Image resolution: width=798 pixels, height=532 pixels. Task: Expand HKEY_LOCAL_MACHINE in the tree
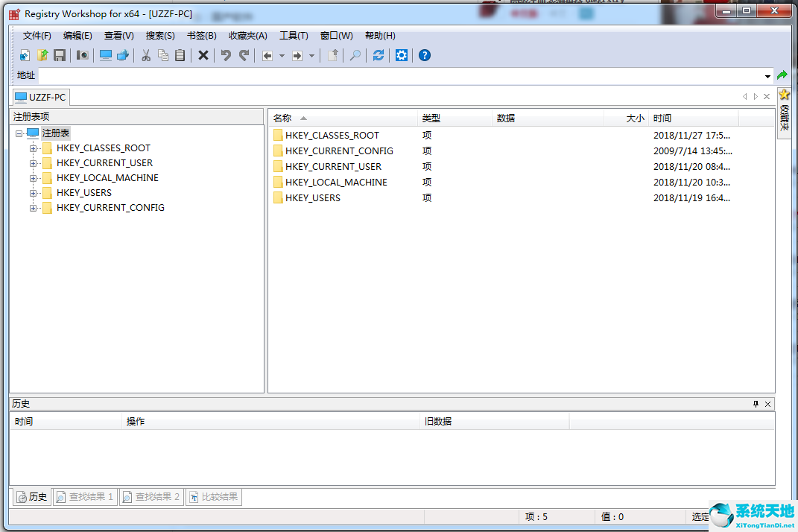pos(33,178)
